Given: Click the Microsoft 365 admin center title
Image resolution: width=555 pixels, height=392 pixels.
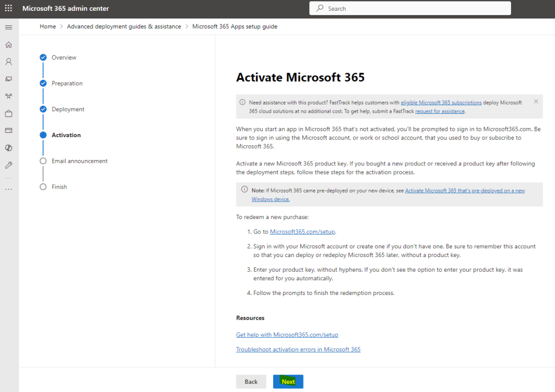Looking at the screenshot, I should [x=66, y=8].
